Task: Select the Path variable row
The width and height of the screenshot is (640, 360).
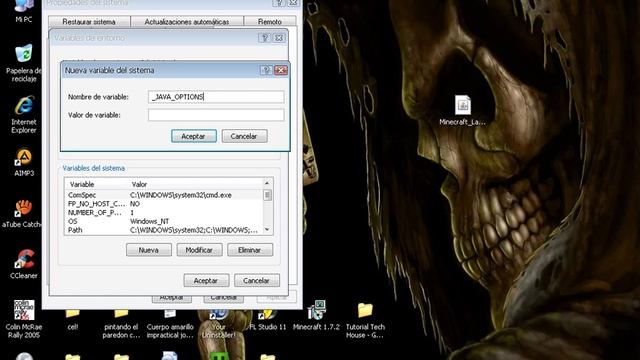Action: [x=164, y=230]
